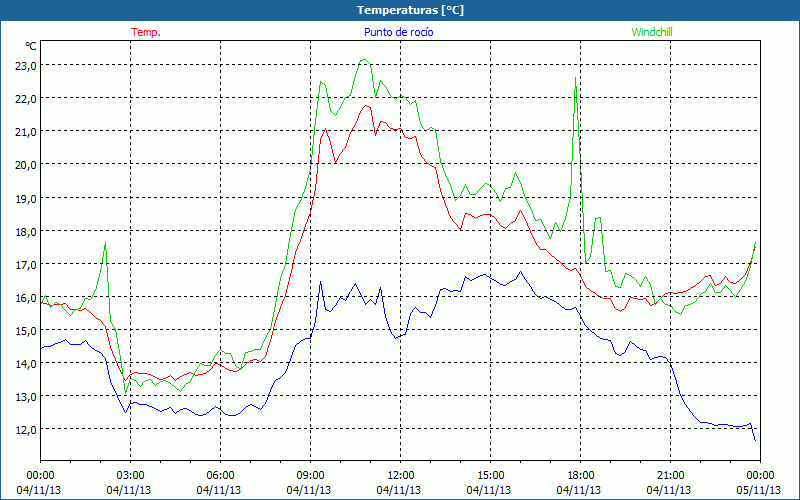Click the 05/11/13 date label
This screenshot has height=500, width=800.
click(759, 491)
